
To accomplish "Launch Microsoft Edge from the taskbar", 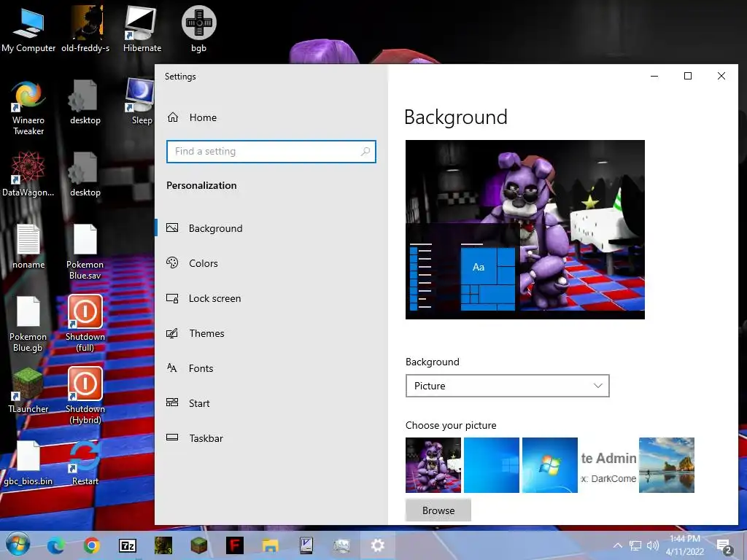I will point(55,545).
